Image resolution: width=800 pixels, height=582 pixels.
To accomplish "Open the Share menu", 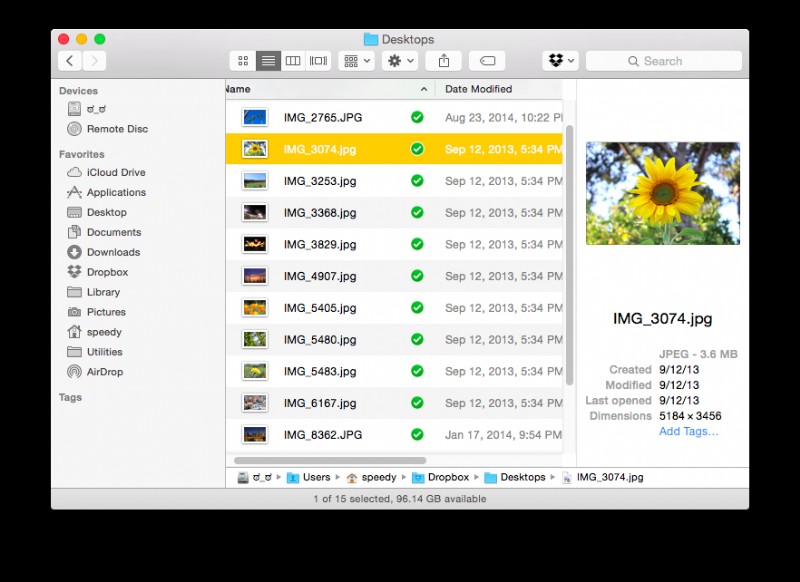I will 443,60.
